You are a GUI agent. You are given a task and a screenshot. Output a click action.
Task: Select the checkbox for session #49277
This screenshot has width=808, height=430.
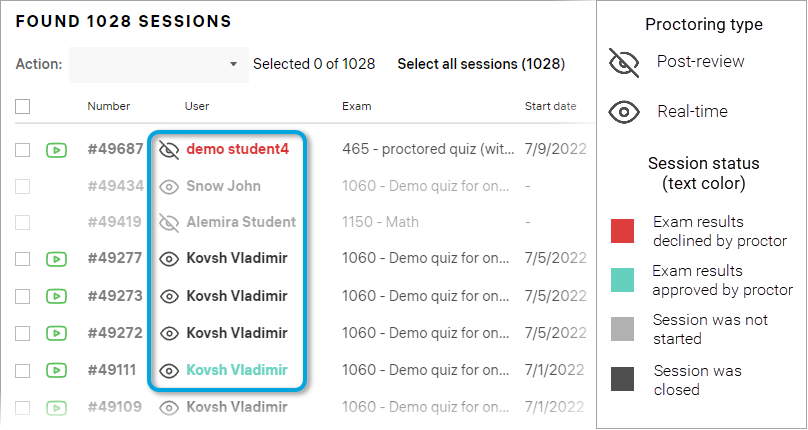(23, 259)
